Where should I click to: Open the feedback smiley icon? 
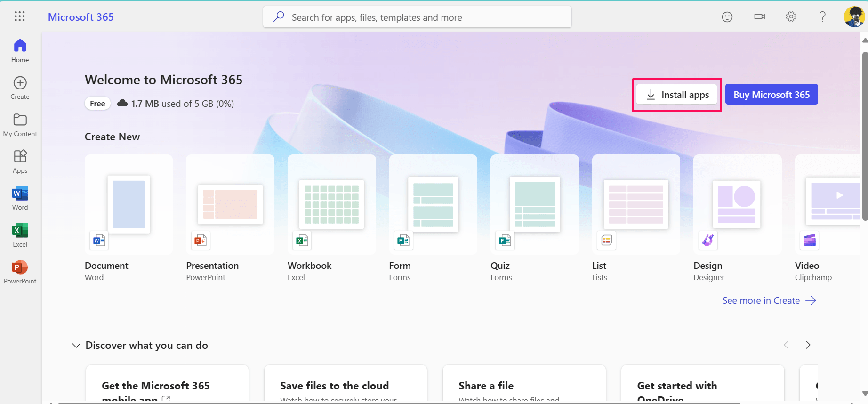click(727, 17)
